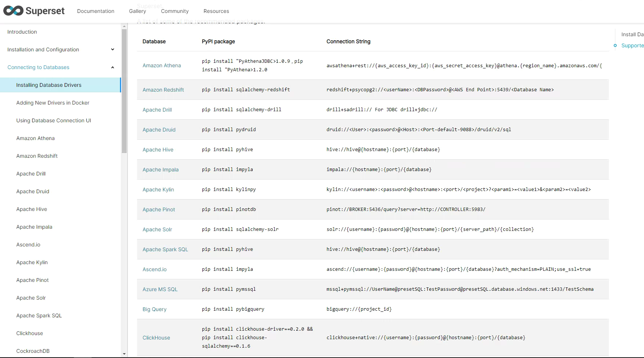The height and width of the screenshot is (358, 644).
Task: Select Installing Database Drivers sidebar item
Action: [60, 85]
